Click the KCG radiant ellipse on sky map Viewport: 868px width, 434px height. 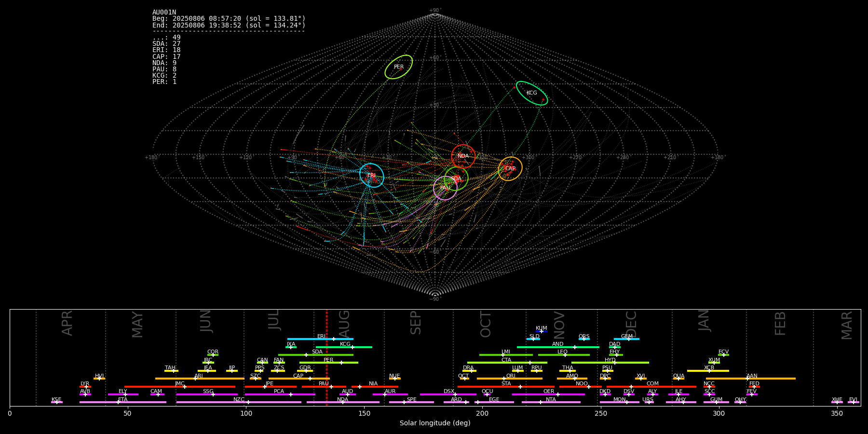(532, 93)
